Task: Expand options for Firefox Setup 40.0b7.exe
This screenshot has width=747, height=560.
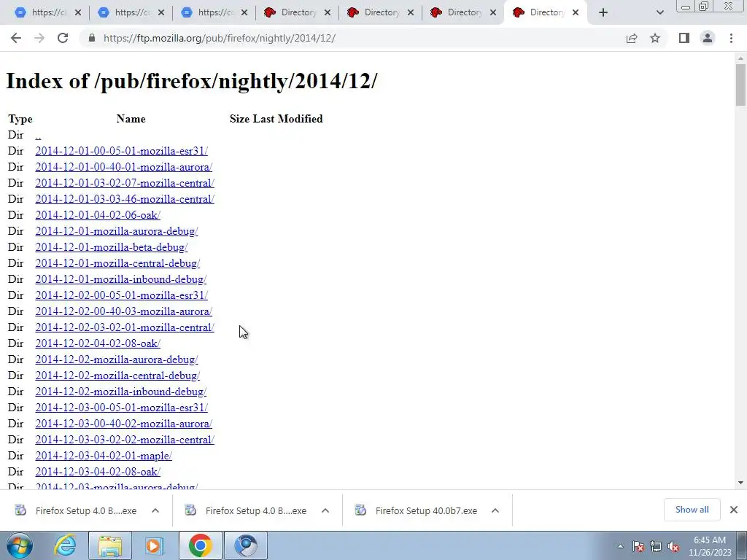Action: tap(495, 510)
